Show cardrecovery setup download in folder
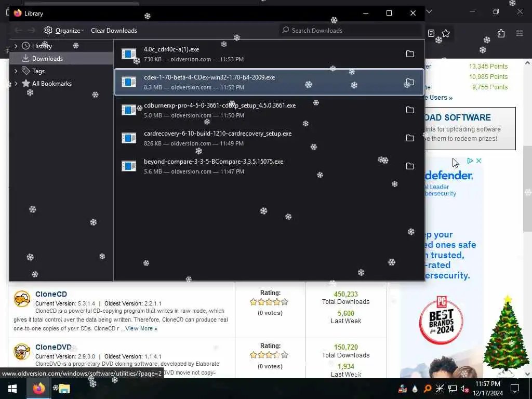 [410, 138]
